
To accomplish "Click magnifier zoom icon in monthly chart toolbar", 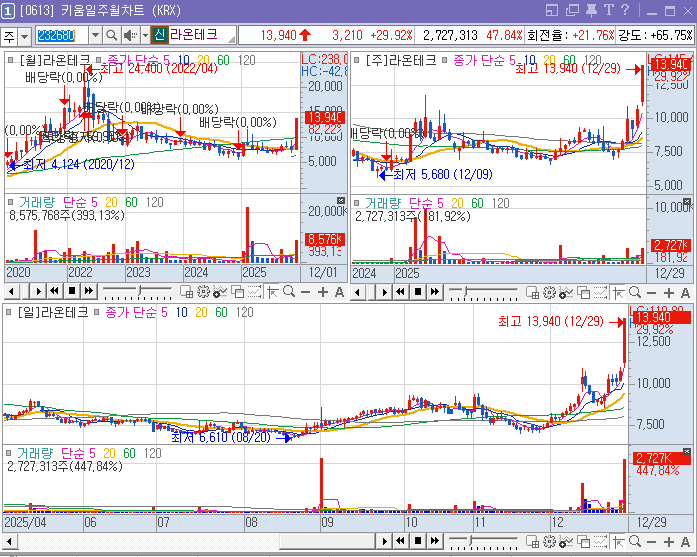I will coord(289,292).
